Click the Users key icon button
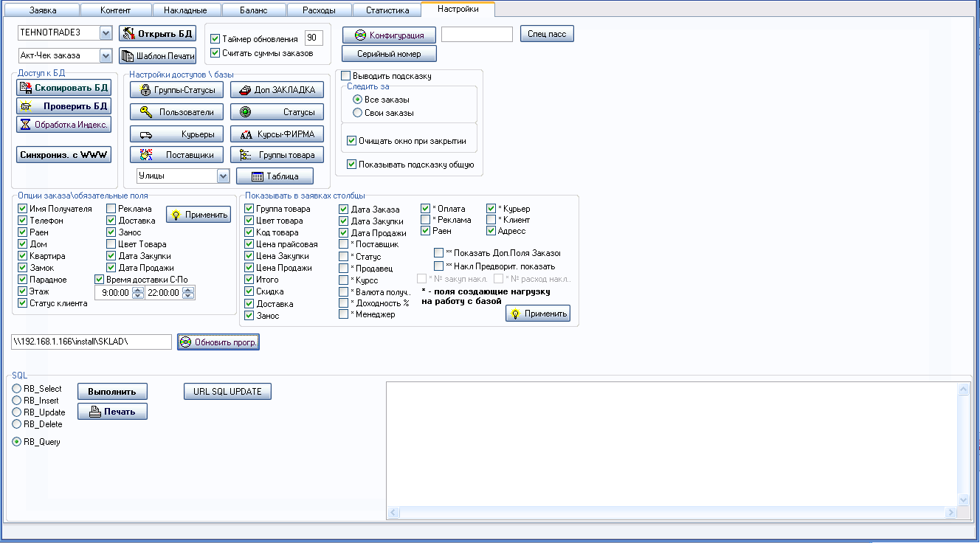 [x=147, y=112]
